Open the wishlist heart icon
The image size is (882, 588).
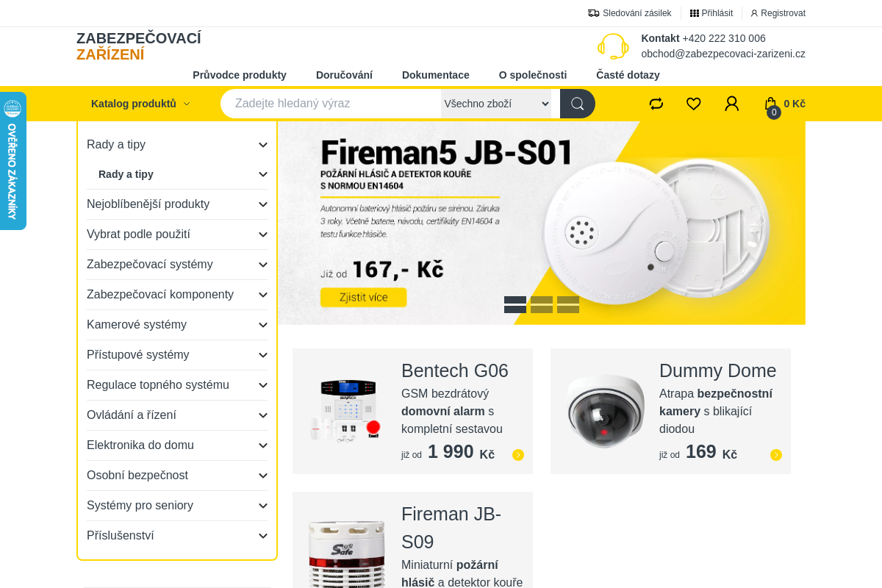[694, 104]
